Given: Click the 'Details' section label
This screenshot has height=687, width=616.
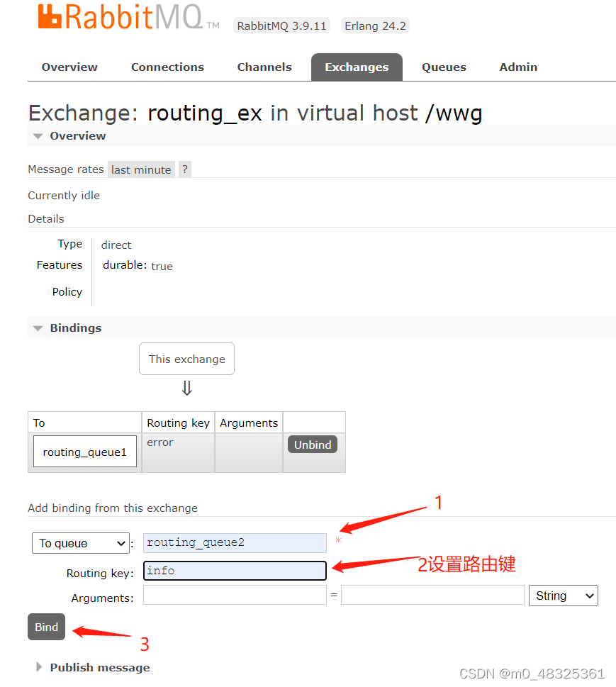Looking at the screenshot, I should [46, 218].
